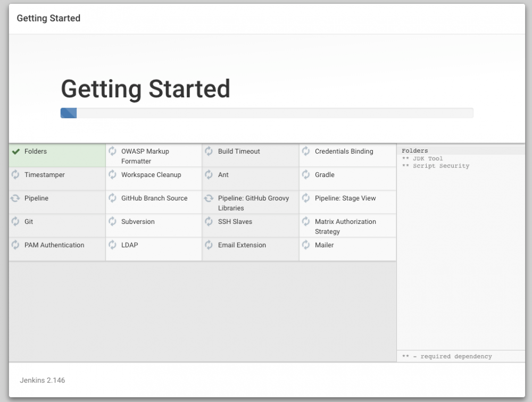Click the pending icon next to Mailer

(306, 245)
